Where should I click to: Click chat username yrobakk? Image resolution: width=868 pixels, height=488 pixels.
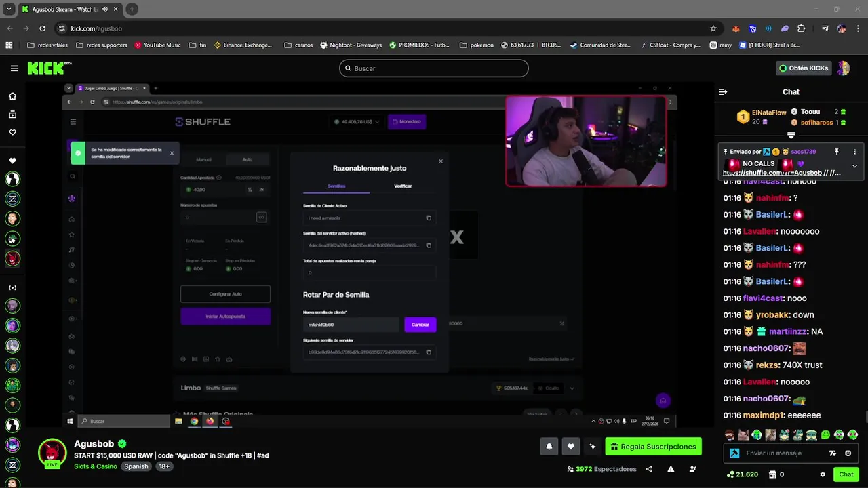tap(773, 315)
